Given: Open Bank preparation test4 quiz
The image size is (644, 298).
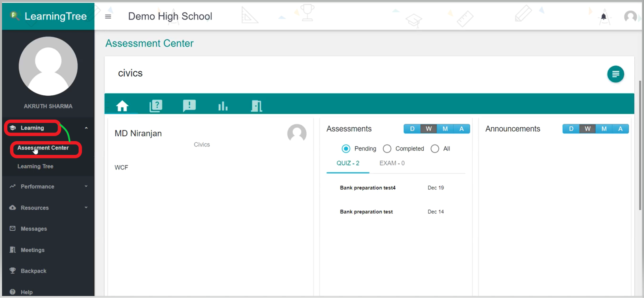Looking at the screenshot, I should point(367,188).
